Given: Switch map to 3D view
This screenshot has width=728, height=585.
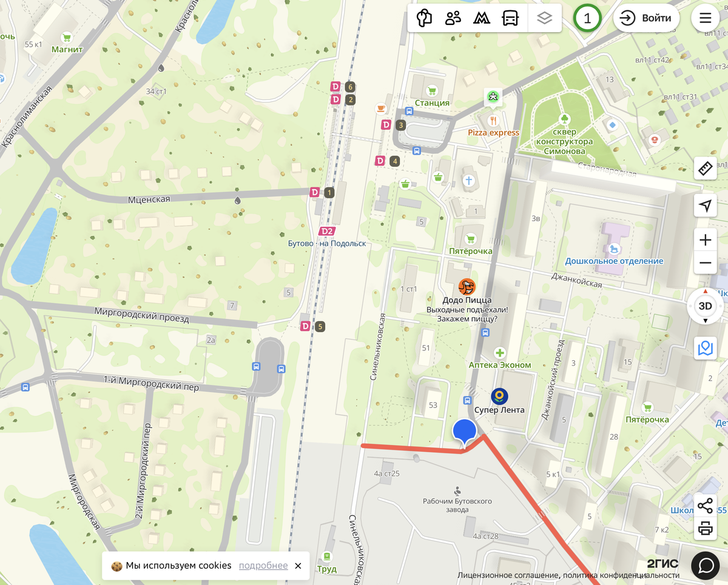Looking at the screenshot, I should click(x=706, y=306).
